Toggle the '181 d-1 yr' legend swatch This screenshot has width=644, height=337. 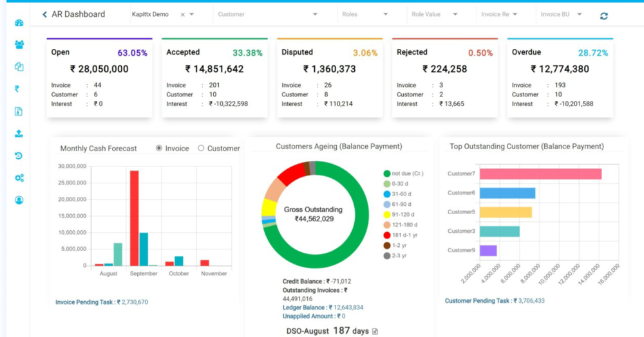pos(386,235)
